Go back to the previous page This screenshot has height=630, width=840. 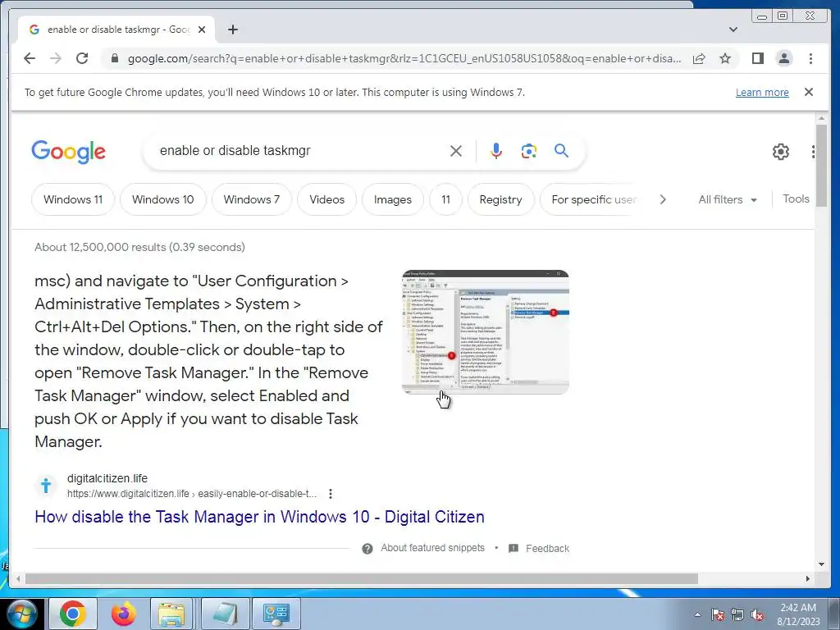click(30, 58)
